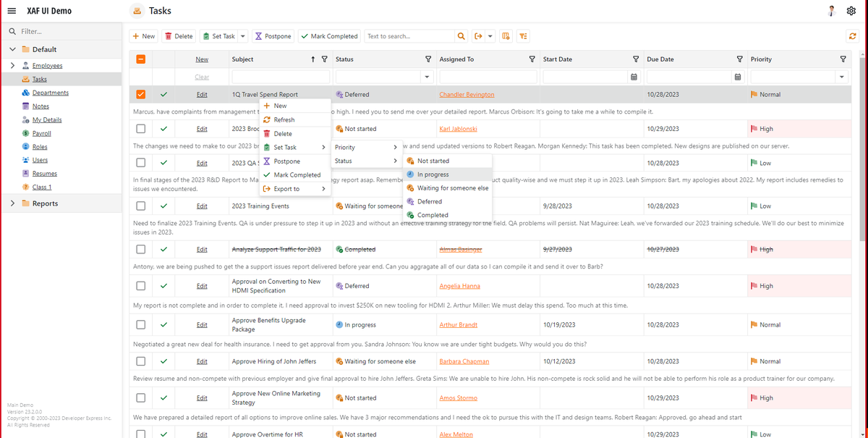Open the Status column filter icon

tap(428, 59)
